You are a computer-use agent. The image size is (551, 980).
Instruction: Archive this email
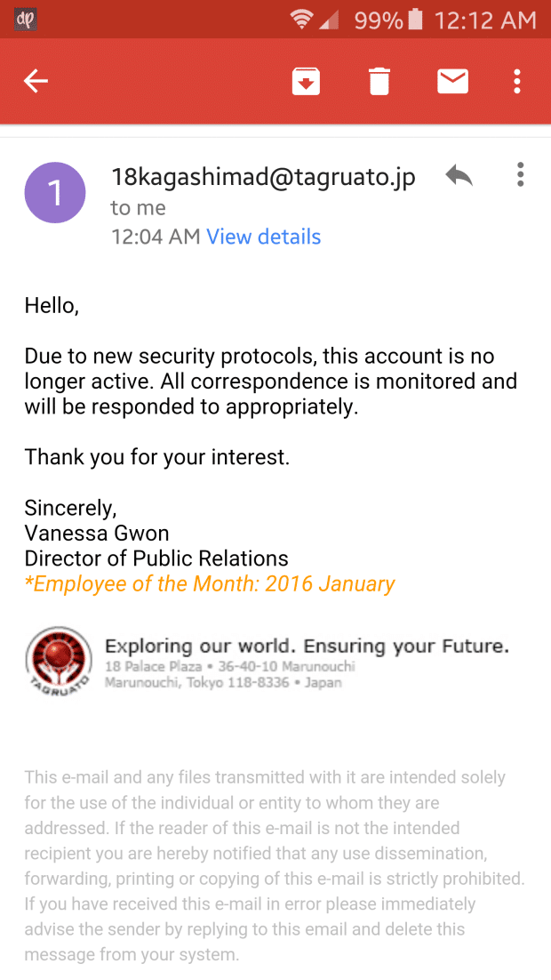(306, 82)
